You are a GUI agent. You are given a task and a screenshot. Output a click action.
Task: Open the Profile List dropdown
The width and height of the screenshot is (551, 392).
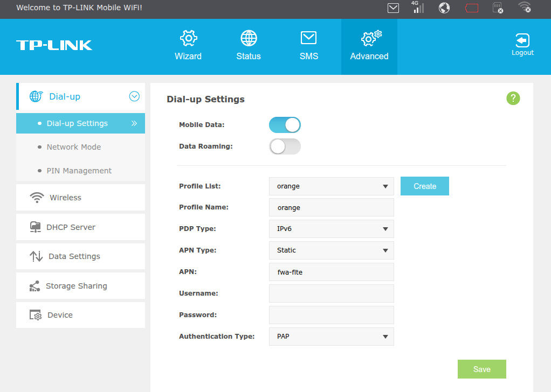click(332, 186)
